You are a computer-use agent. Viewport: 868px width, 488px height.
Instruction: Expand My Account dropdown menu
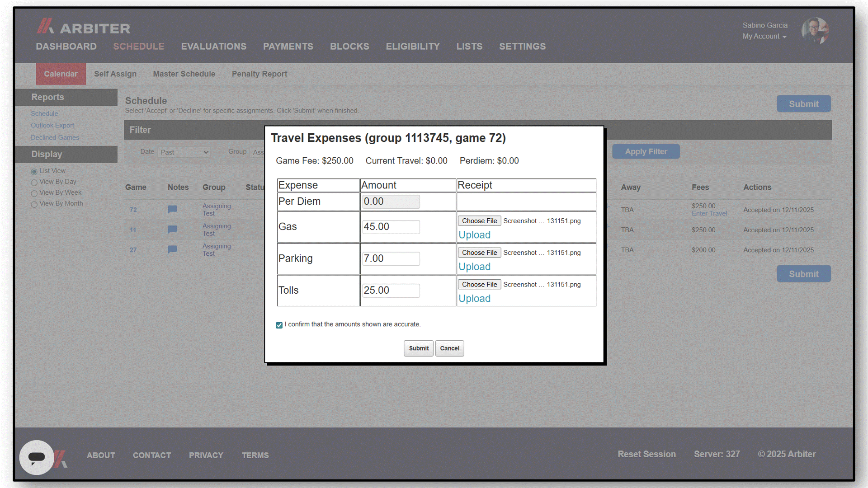click(764, 37)
